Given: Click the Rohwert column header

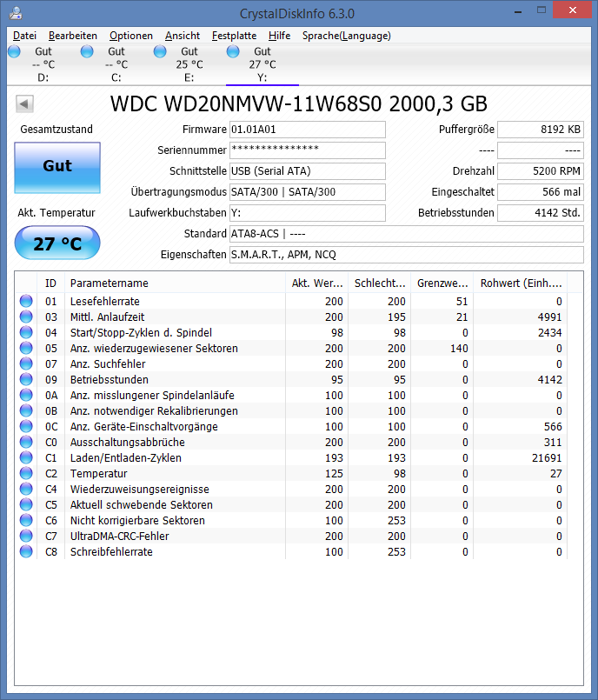Looking at the screenshot, I should (521, 283).
